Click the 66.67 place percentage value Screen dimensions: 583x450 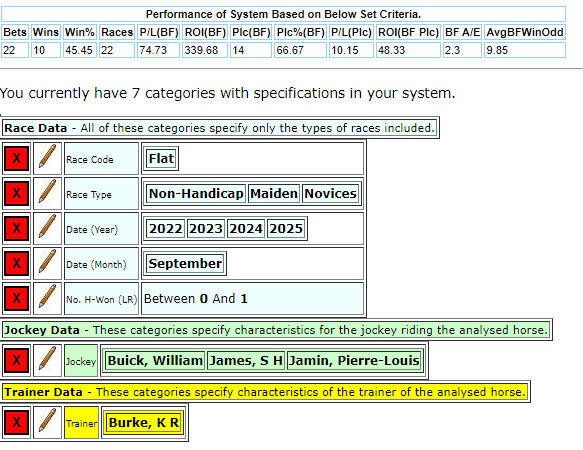301,50
